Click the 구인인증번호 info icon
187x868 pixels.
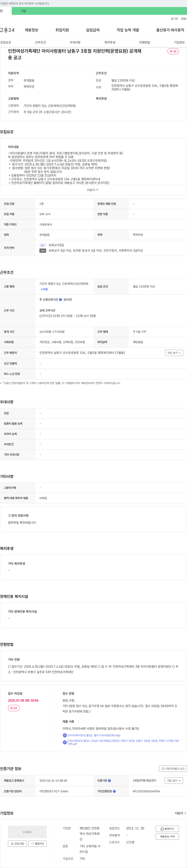coord(114,791)
